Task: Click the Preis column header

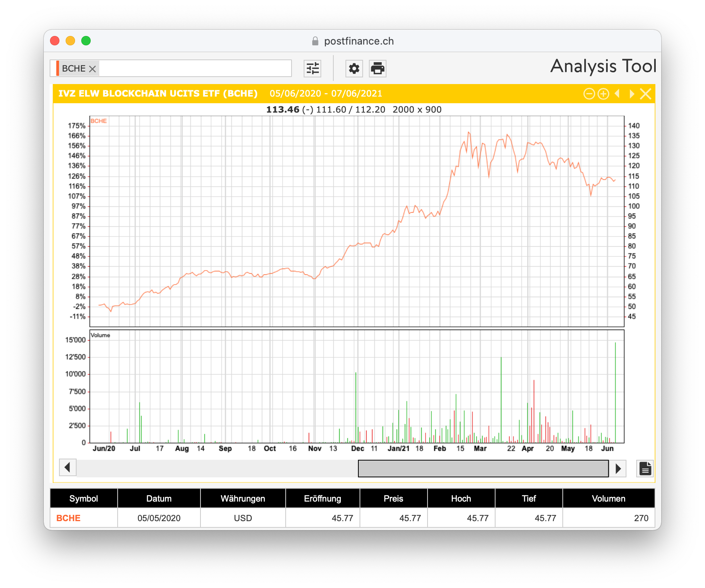Action: (393, 498)
